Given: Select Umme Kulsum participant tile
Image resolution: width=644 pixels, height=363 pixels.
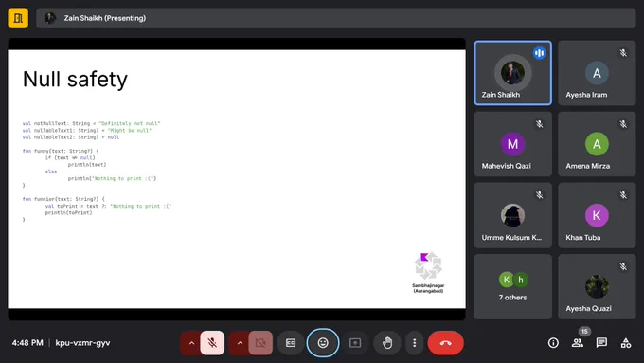Looking at the screenshot, I should click(512, 215).
